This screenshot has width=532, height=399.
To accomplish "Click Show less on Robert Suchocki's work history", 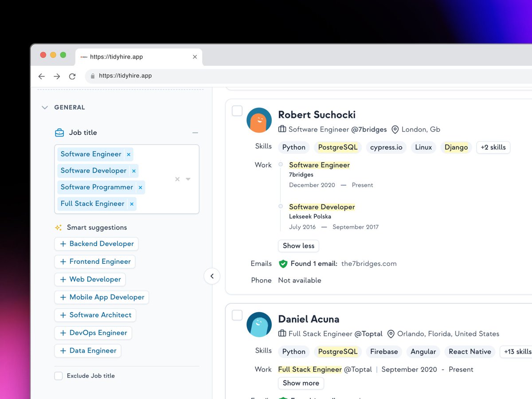I will [x=298, y=246].
